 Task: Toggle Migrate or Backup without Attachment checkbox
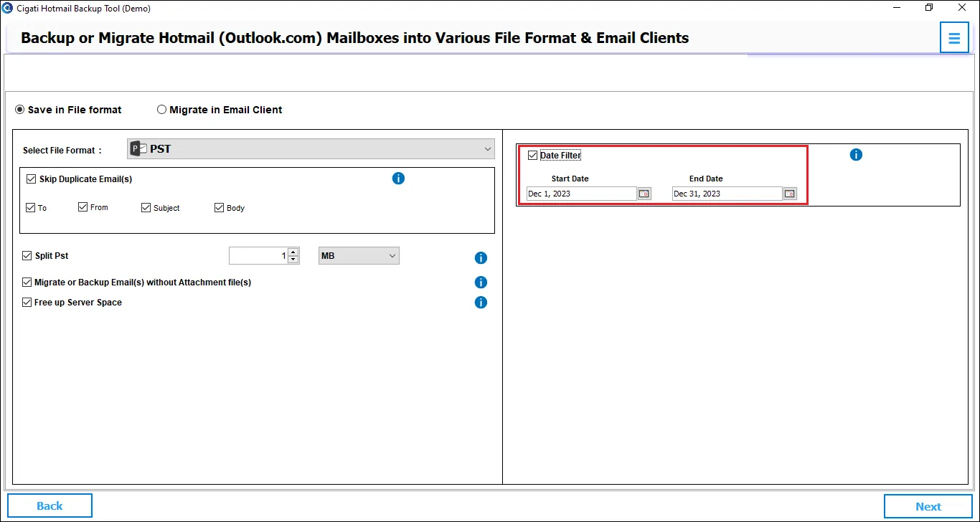click(x=27, y=283)
